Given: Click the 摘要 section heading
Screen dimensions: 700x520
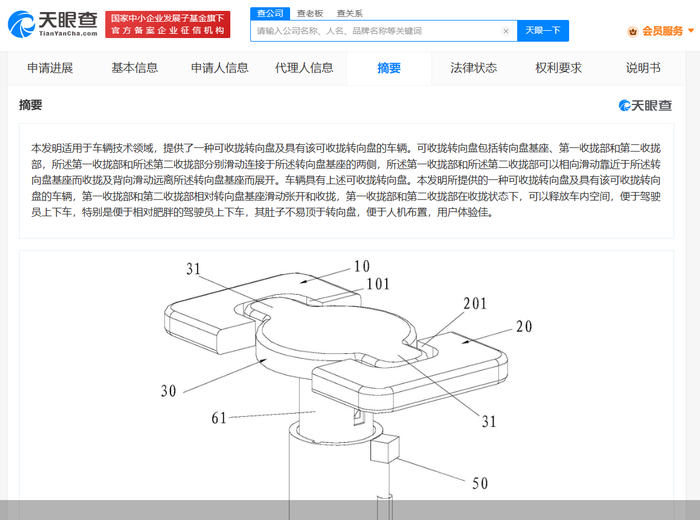Looking at the screenshot, I should [30, 105].
